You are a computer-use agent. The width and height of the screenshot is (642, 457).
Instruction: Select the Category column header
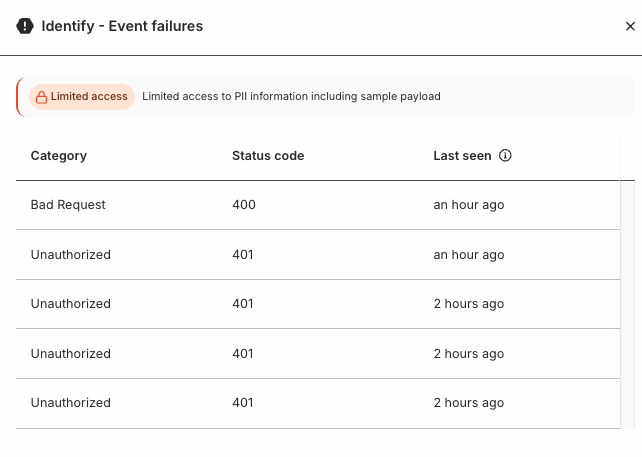(59, 156)
